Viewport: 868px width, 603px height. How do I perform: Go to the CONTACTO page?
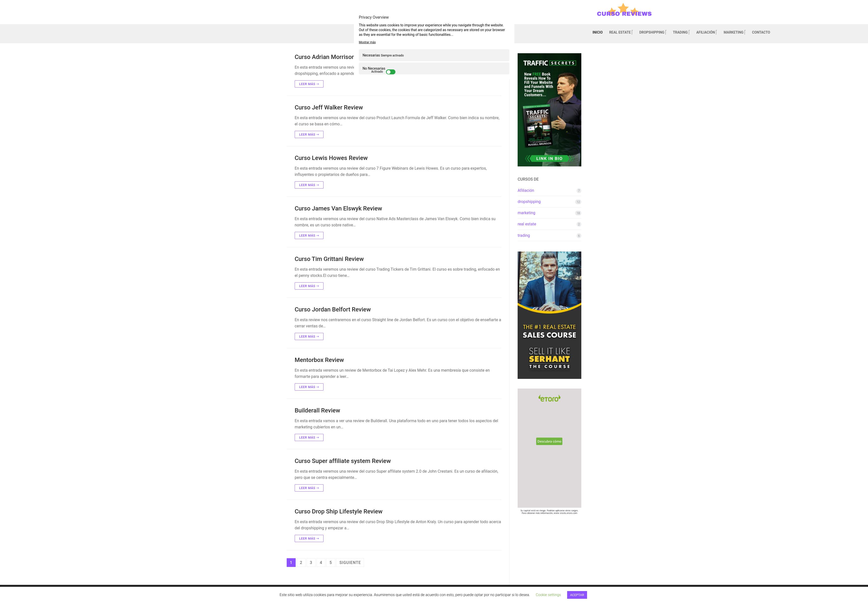coord(761,33)
